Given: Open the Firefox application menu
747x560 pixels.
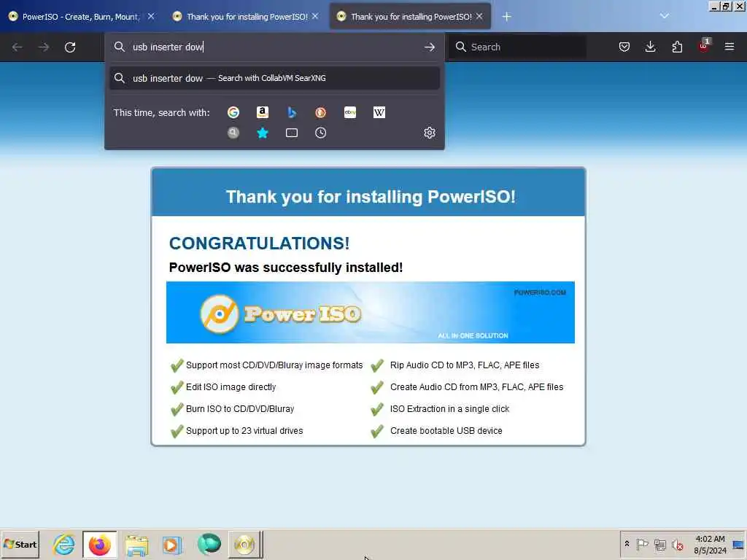Looking at the screenshot, I should (x=729, y=47).
